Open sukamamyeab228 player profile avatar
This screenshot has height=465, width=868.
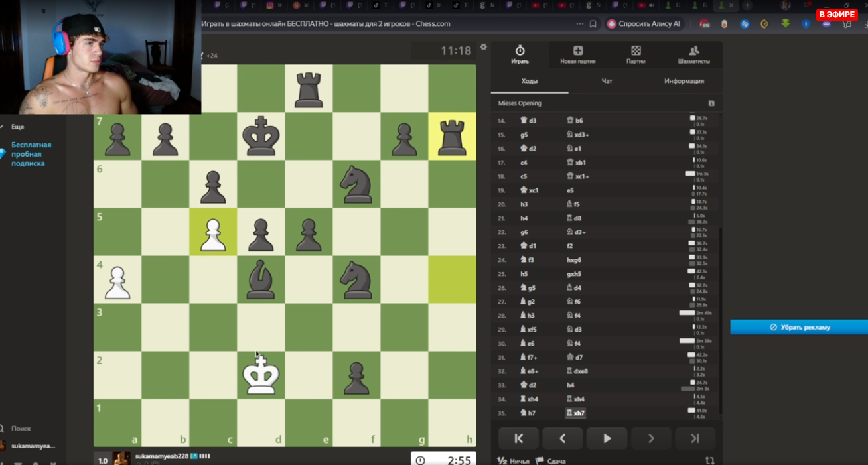(121, 459)
